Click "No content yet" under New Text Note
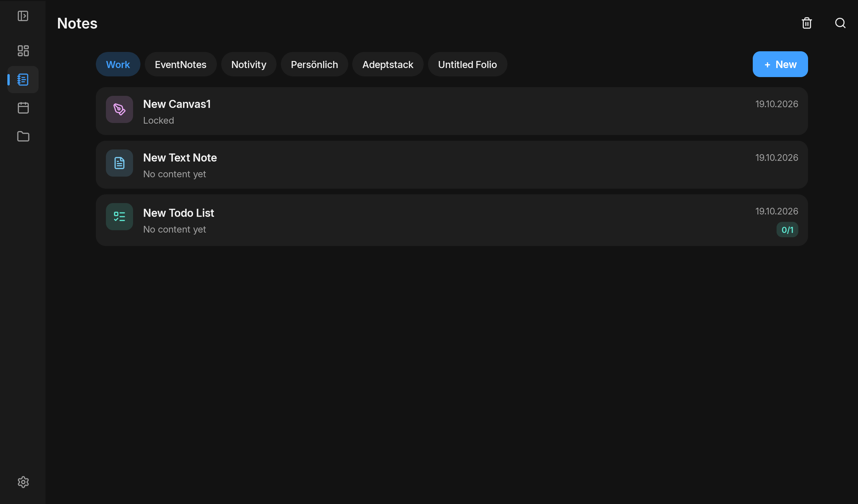The width and height of the screenshot is (858, 504). tap(174, 174)
